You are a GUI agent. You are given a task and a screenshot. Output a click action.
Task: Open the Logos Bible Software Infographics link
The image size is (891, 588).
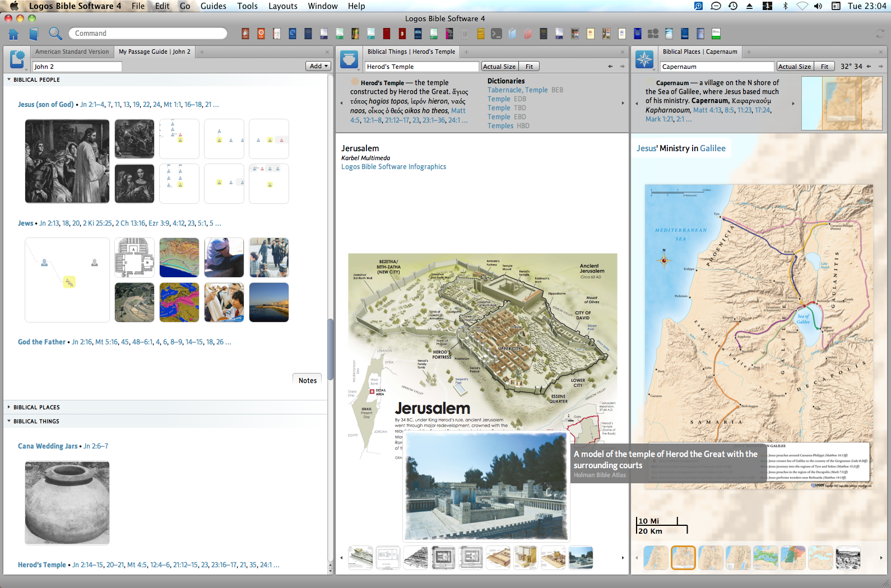(x=393, y=167)
